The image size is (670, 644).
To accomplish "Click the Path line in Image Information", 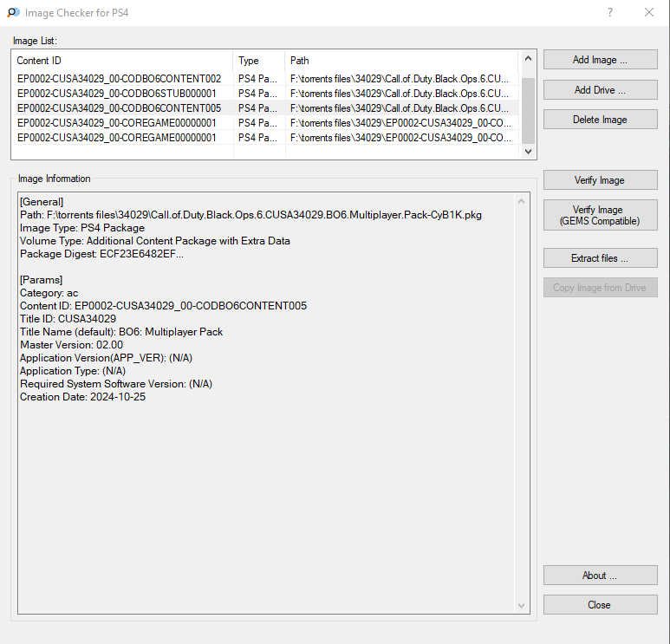I will click(x=250, y=215).
